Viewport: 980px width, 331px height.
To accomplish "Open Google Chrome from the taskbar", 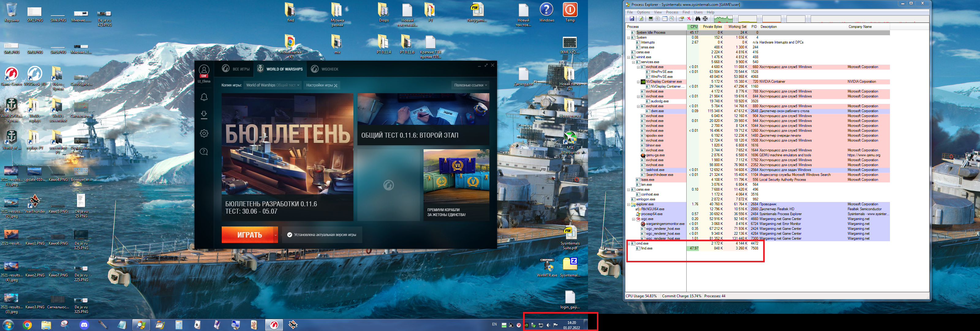I will tap(27, 325).
